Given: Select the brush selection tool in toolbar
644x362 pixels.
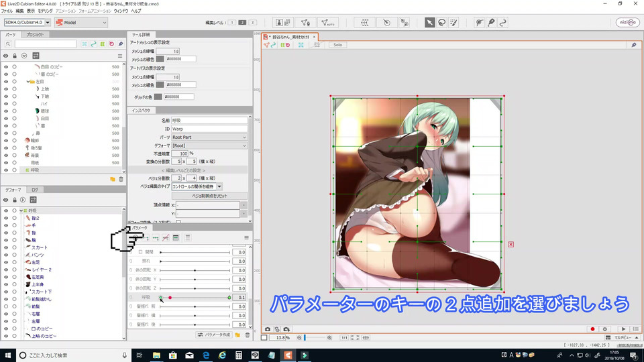Looking at the screenshot, I should pos(453,23).
